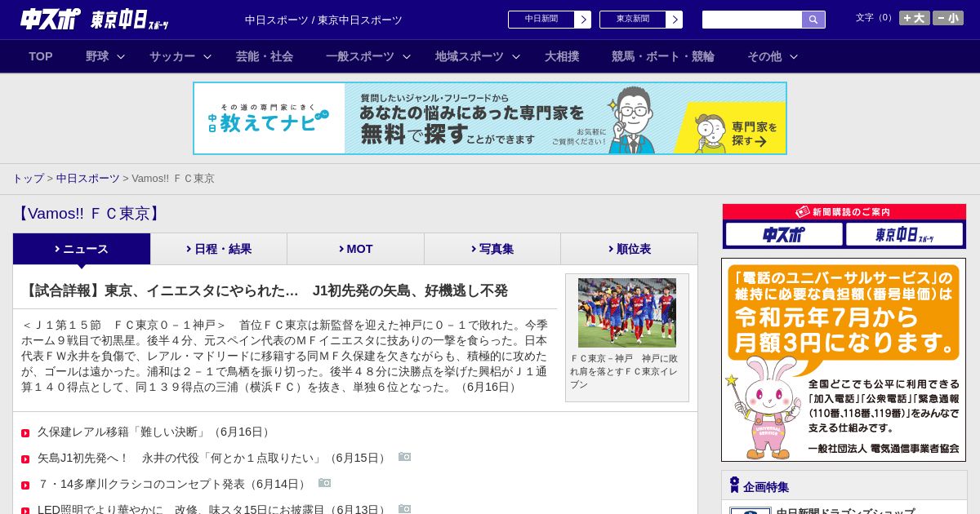Expand the サッカー dropdown chevron

pyautogui.click(x=207, y=57)
